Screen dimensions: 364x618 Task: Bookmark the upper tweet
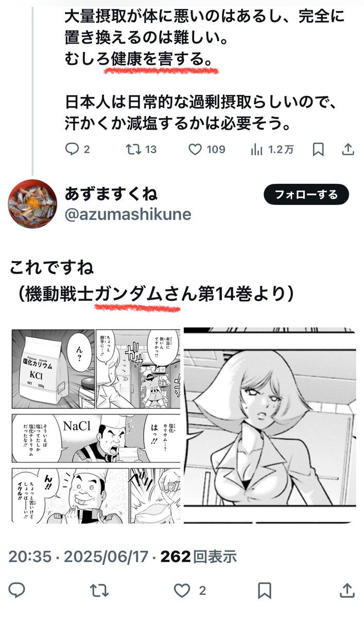tap(318, 149)
